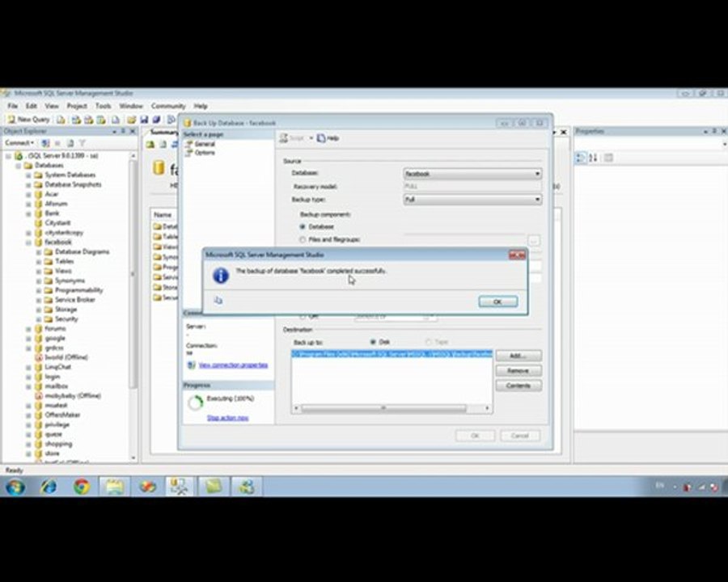Screen dimensions: 728x582
Task: Click the last taskbar application icon
Action: coord(247,487)
